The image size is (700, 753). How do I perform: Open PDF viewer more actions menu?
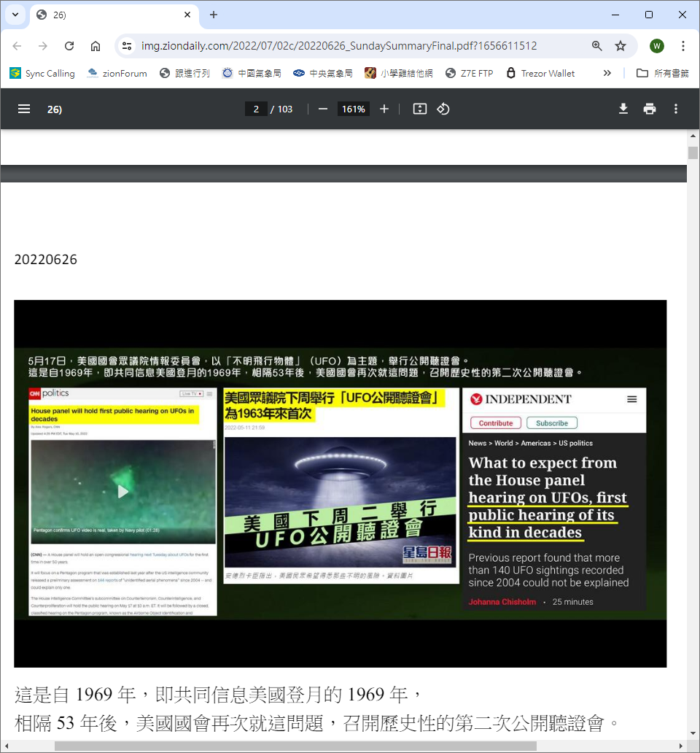click(x=676, y=109)
